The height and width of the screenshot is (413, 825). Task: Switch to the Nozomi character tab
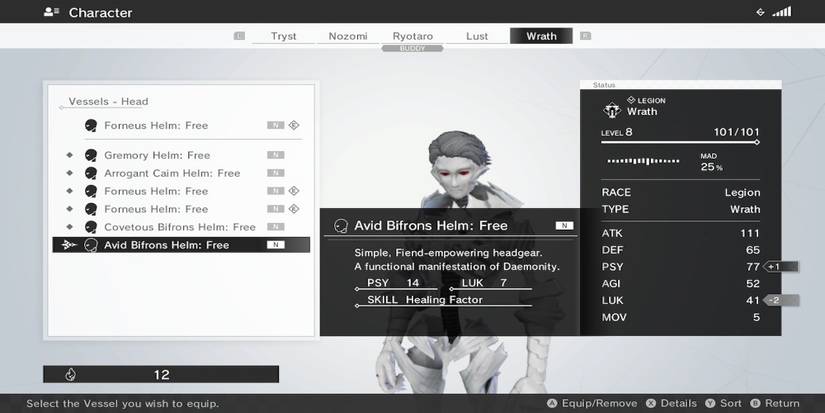(x=348, y=36)
